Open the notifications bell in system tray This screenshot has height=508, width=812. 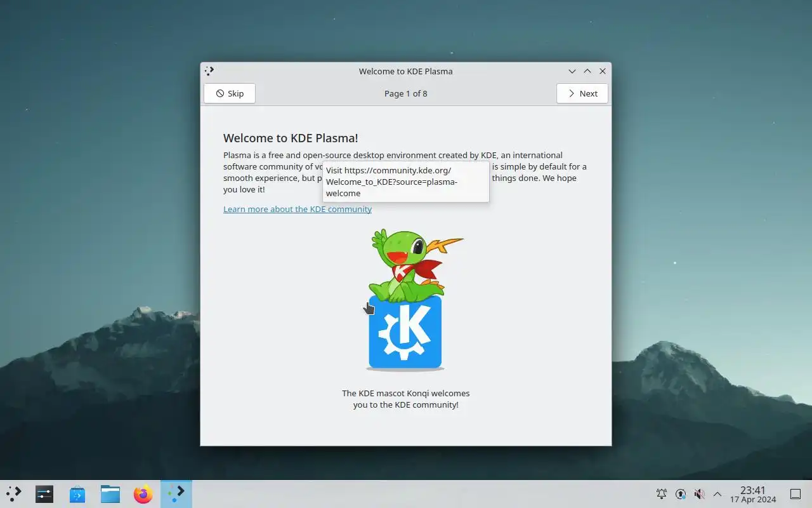662,493
